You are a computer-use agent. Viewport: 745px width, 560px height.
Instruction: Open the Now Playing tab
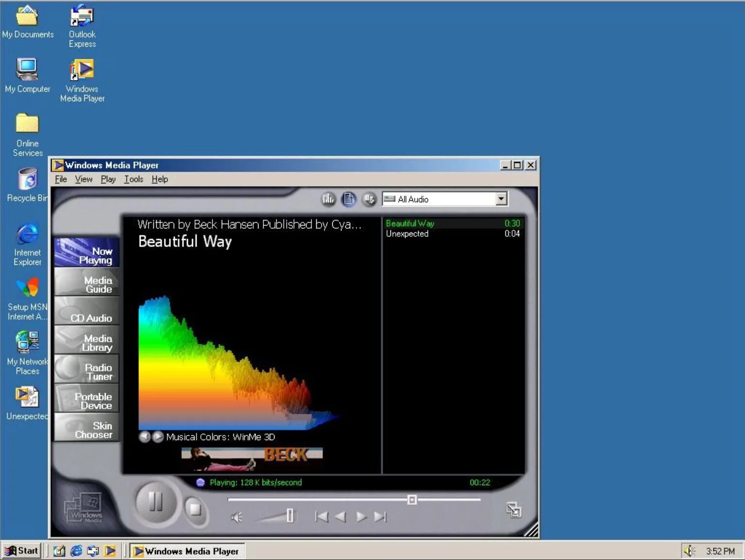[87, 252]
